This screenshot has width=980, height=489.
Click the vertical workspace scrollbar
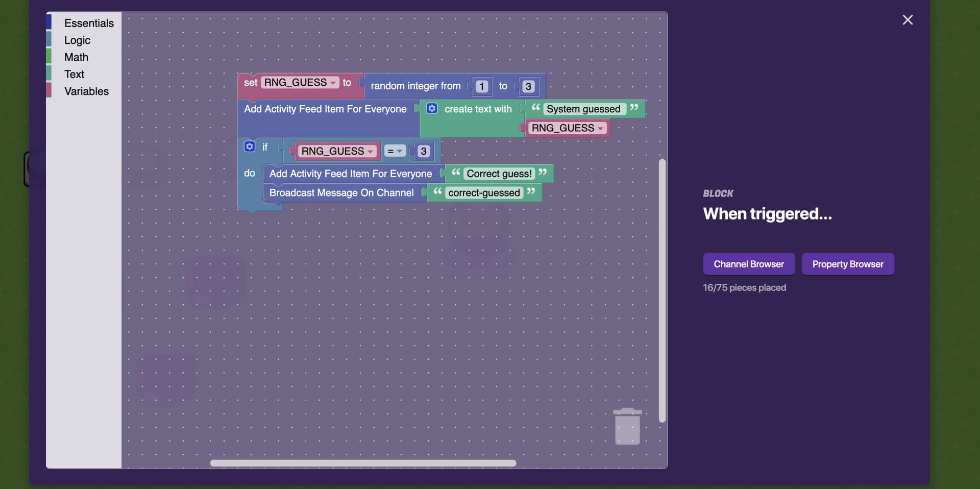[662, 290]
